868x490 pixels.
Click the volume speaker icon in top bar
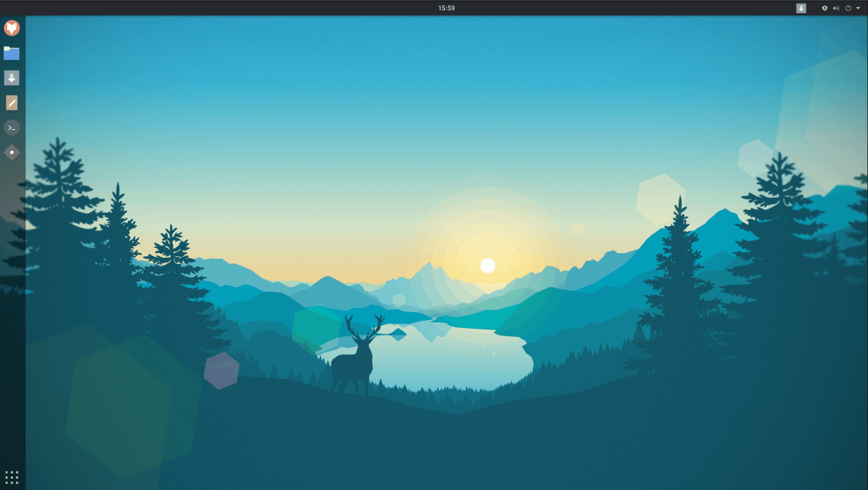point(836,8)
